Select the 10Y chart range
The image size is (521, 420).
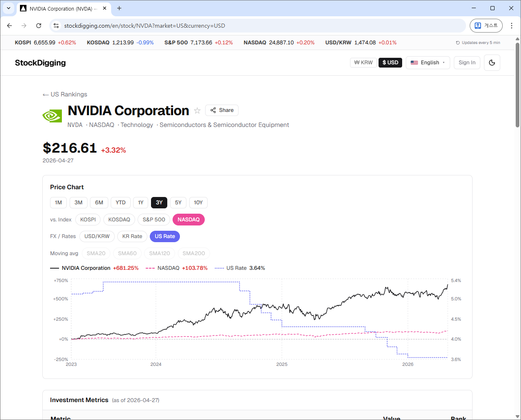198,203
